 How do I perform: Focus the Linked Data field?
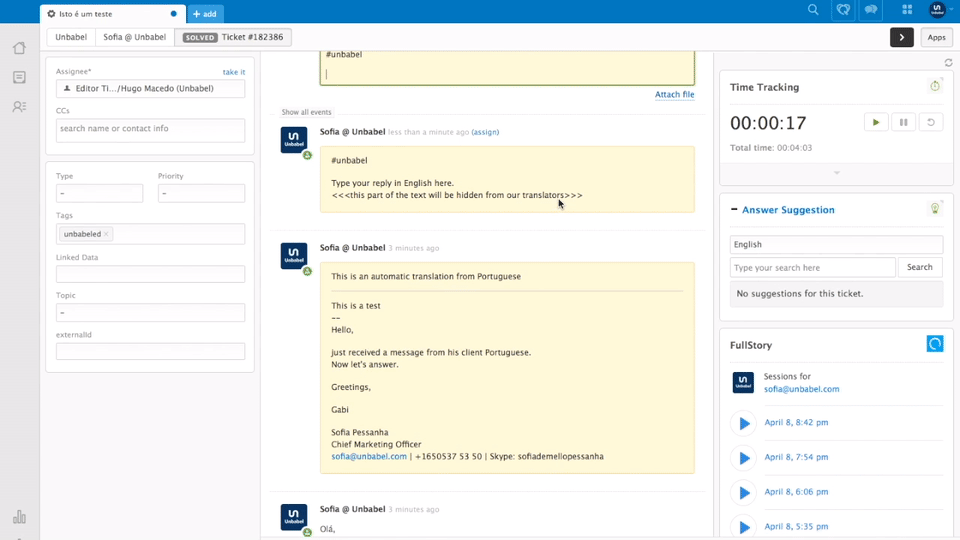pos(151,274)
